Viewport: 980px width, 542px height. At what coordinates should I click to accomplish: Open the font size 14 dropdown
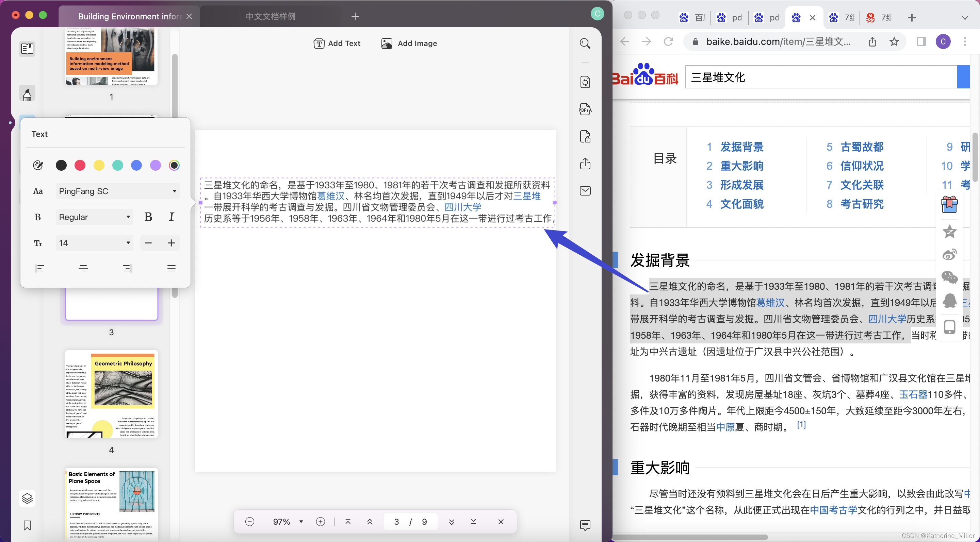[x=94, y=243]
